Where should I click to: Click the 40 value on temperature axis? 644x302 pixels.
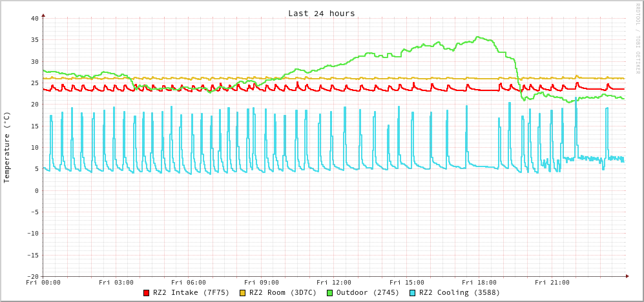coord(34,19)
